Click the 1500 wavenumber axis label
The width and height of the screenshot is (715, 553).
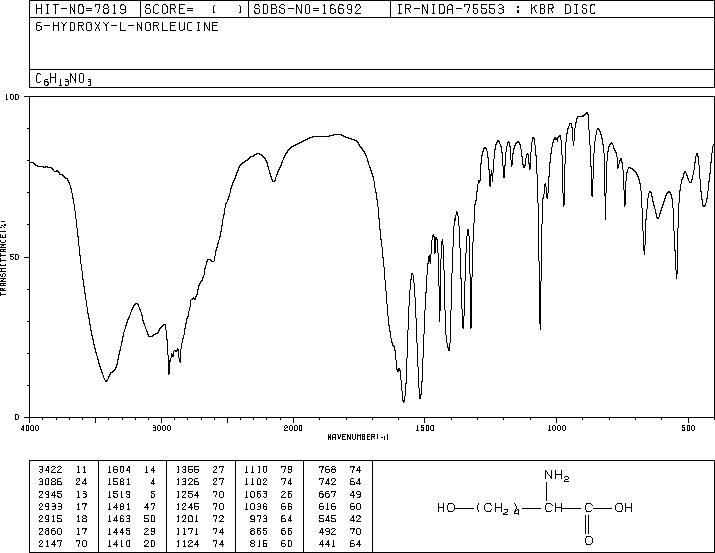[425, 428]
